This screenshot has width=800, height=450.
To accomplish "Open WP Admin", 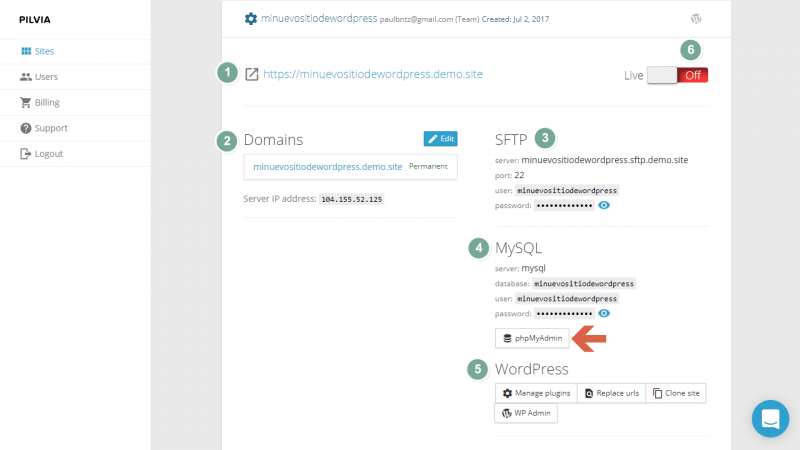I will tap(526, 413).
